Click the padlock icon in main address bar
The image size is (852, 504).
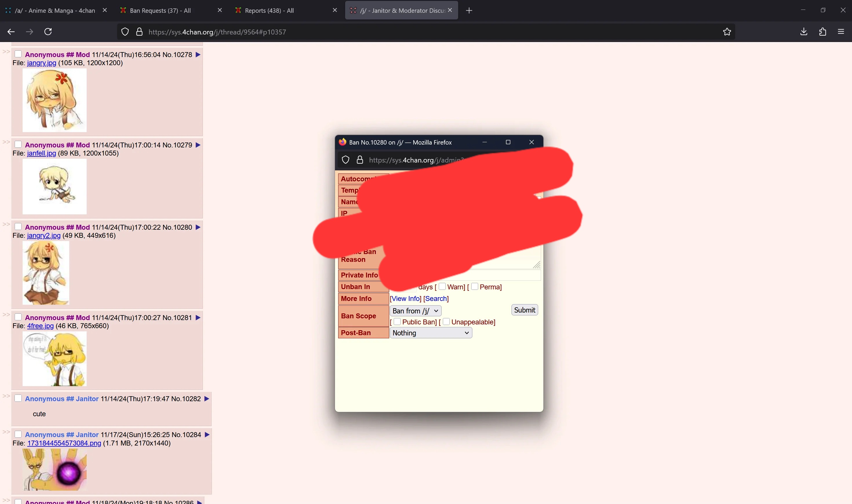(x=139, y=32)
